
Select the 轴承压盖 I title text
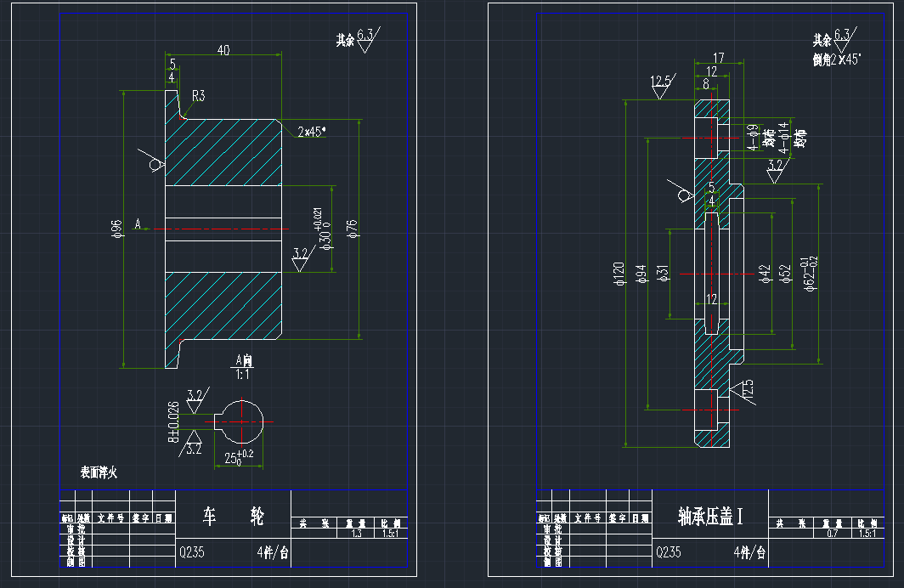[x=711, y=516]
